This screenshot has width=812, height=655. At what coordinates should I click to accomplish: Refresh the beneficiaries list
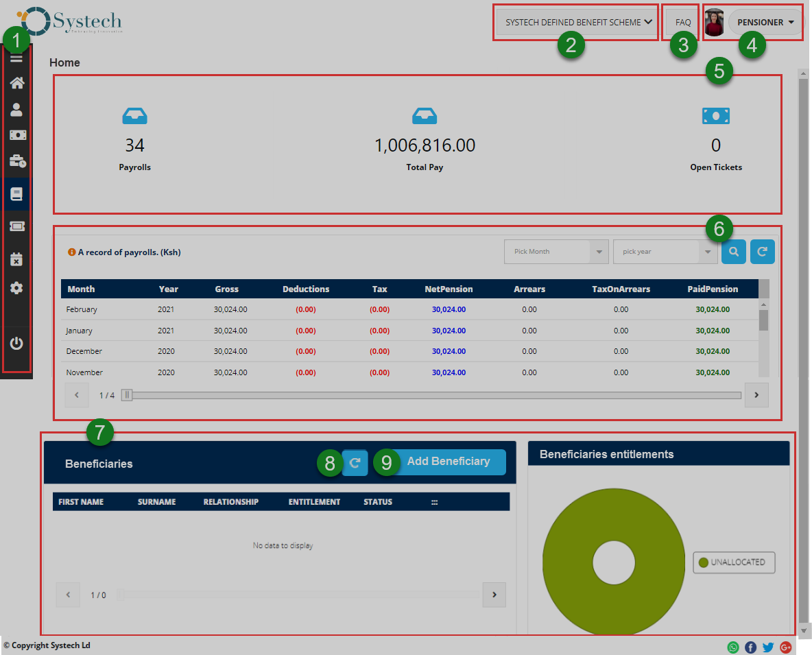pos(355,463)
